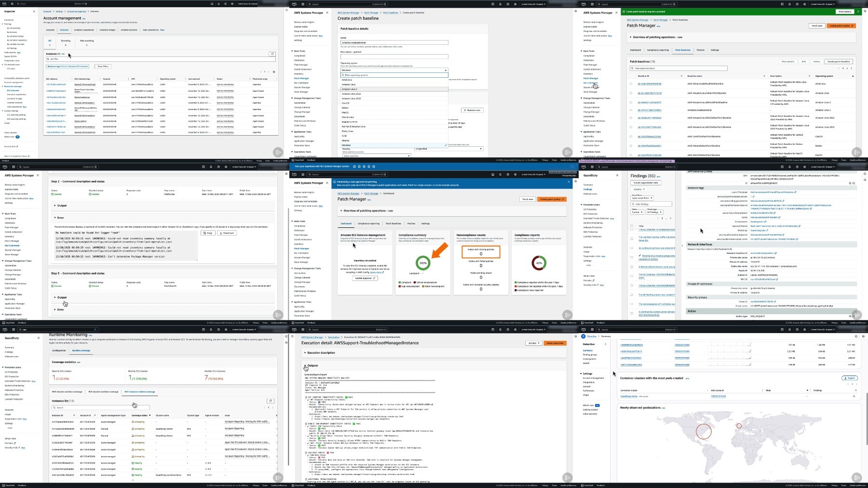The width and height of the screenshot is (868, 488).
Task: Open notifications bell in Create patch baseline panel header
Action: (500, 4)
